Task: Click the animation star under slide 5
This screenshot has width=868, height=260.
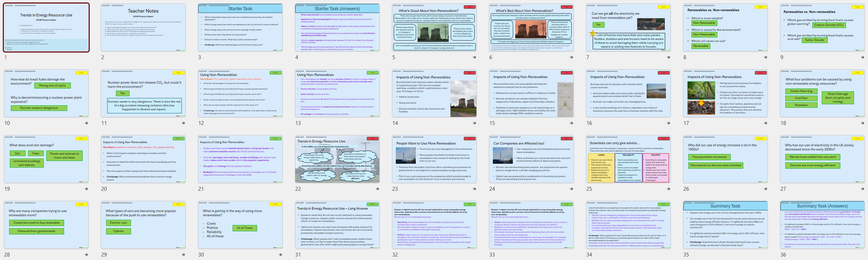Action: point(475,57)
